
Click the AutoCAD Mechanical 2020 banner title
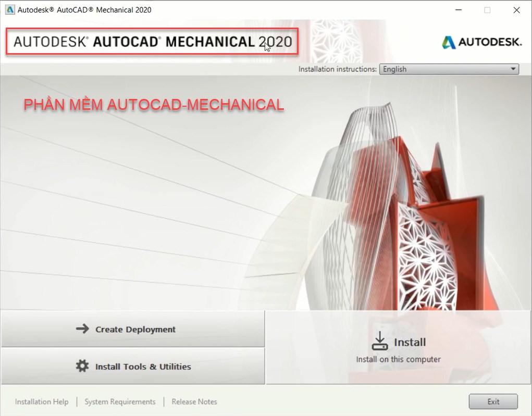point(152,42)
